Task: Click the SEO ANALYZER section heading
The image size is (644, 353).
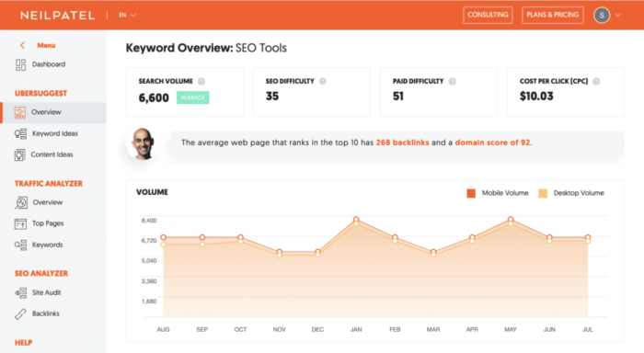Action: (x=41, y=273)
